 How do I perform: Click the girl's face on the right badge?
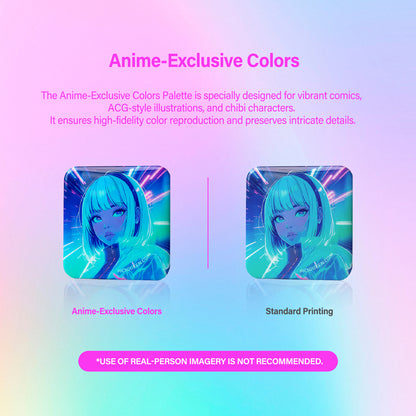click(x=296, y=222)
